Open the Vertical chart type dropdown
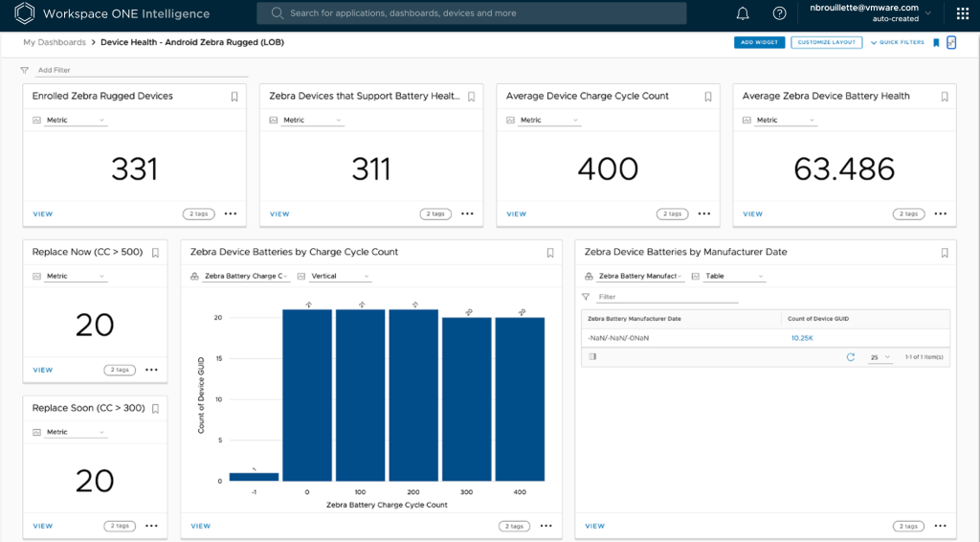Screen dimensions: 980x542 tap(340, 277)
